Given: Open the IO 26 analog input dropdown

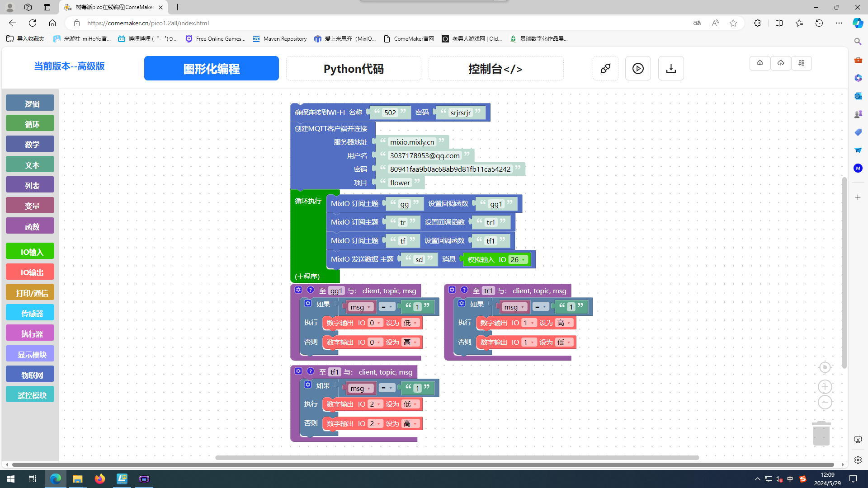Looking at the screenshot, I should [x=518, y=259].
